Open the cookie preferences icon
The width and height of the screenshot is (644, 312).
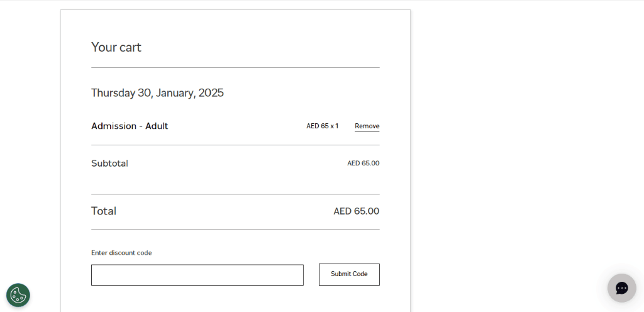(x=18, y=295)
